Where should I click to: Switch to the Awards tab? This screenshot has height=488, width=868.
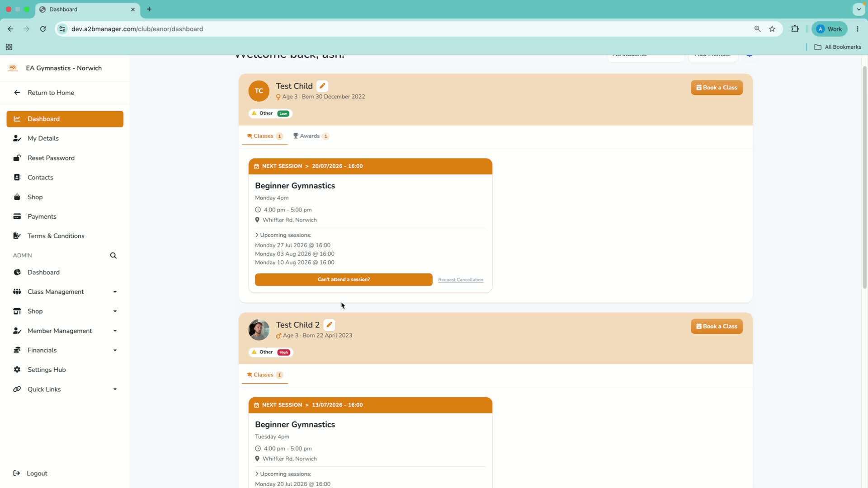[x=311, y=136]
